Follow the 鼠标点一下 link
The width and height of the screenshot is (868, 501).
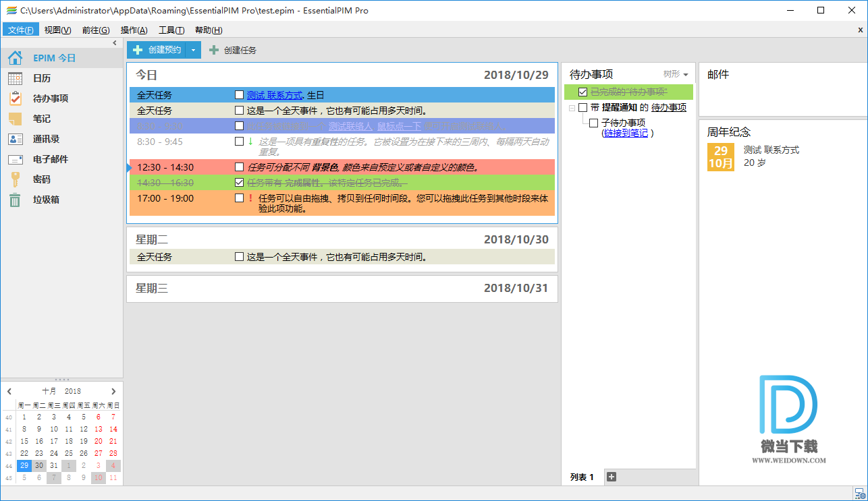[x=399, y=126]
